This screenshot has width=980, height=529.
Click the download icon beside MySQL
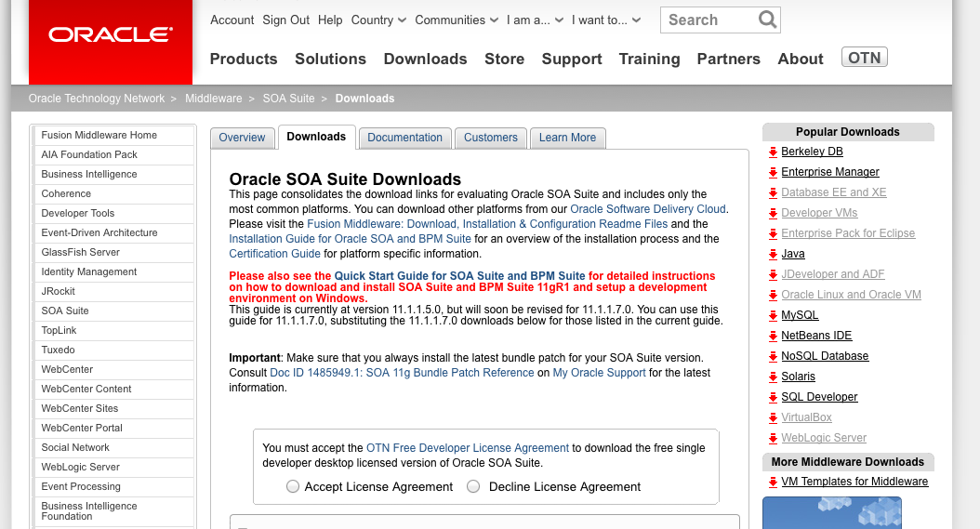[x=774, y=316]
